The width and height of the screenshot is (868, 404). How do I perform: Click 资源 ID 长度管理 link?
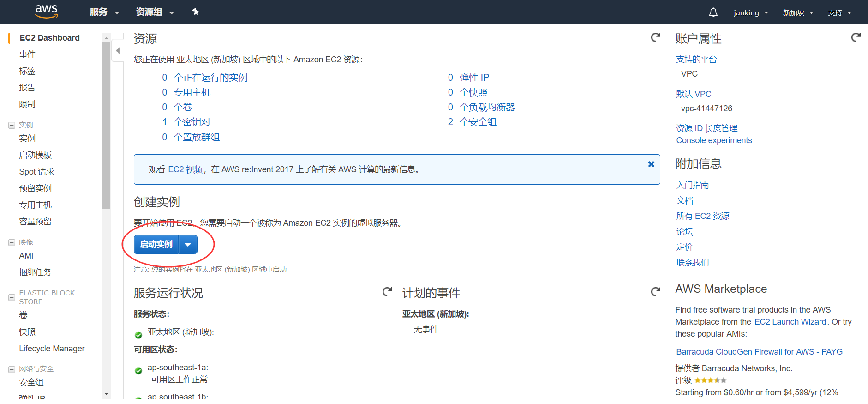pos(707,128)
